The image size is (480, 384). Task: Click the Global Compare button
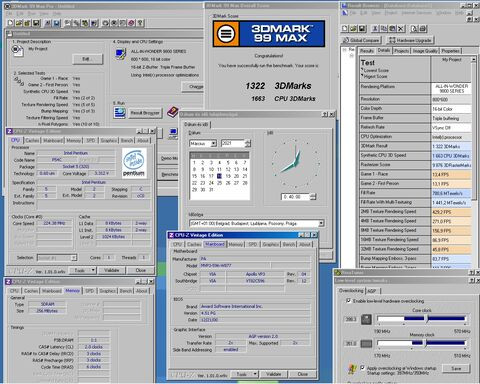[x=361, y=40]
